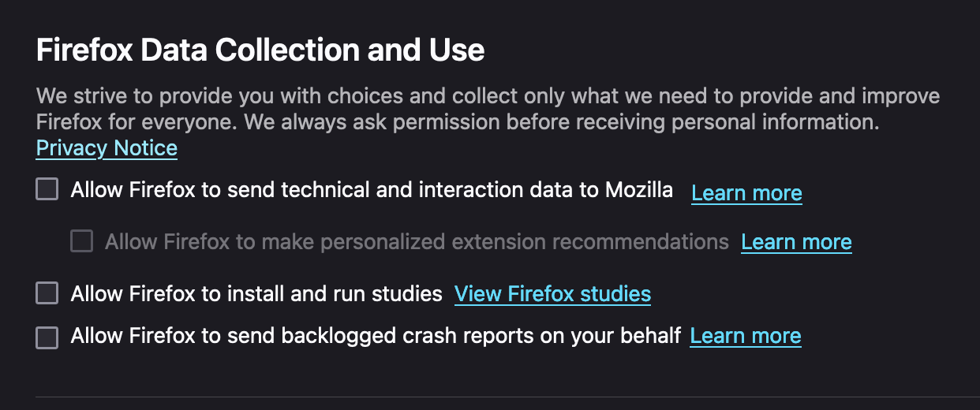Enable the backlogged crash reports checkbox
Screen dimensions: 980x410
click(x=47, y=337)
